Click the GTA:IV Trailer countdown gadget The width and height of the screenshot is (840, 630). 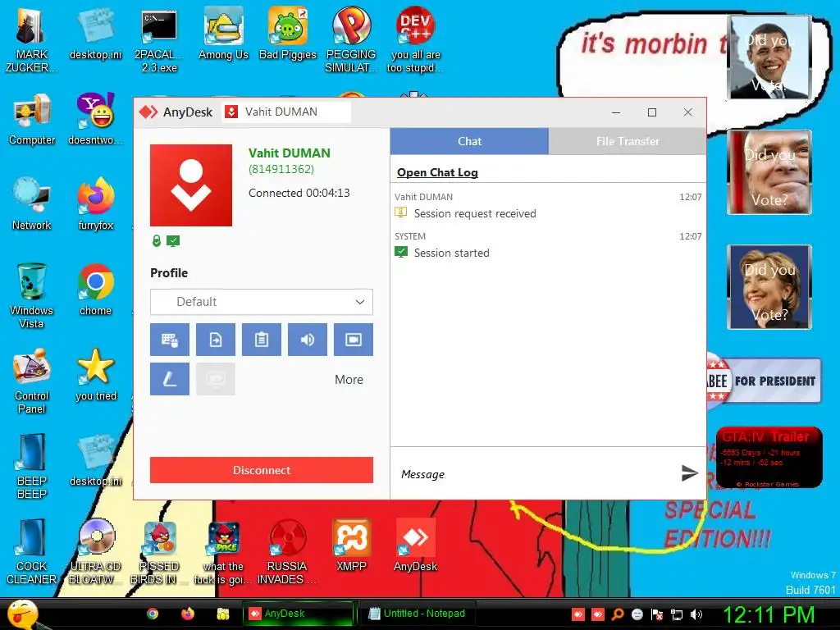pyautogui.click(x=769, y=457)
